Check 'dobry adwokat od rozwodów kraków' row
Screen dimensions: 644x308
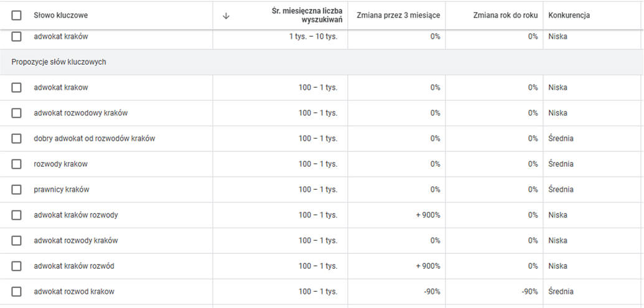17,139
